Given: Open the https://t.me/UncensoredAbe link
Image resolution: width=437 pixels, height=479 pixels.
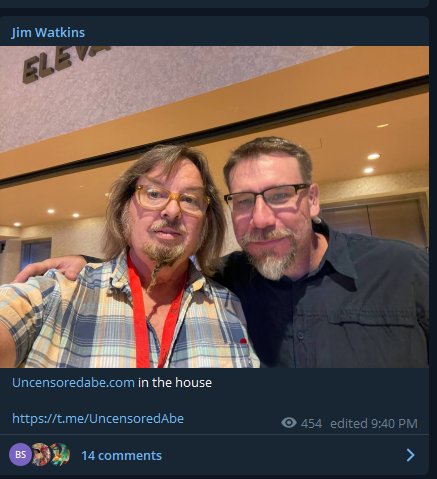Looking at the screenshot, I should pyautogui.click(x=98, y=418).
